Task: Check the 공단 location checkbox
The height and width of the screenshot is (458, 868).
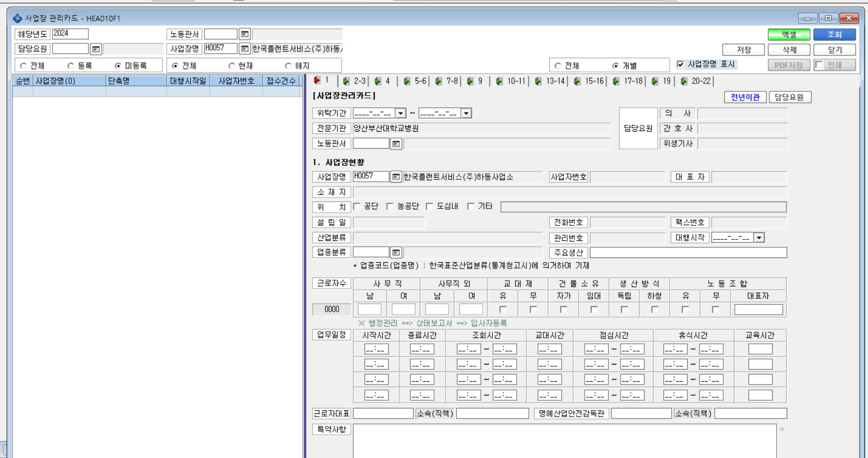Action: coord(357,206)
